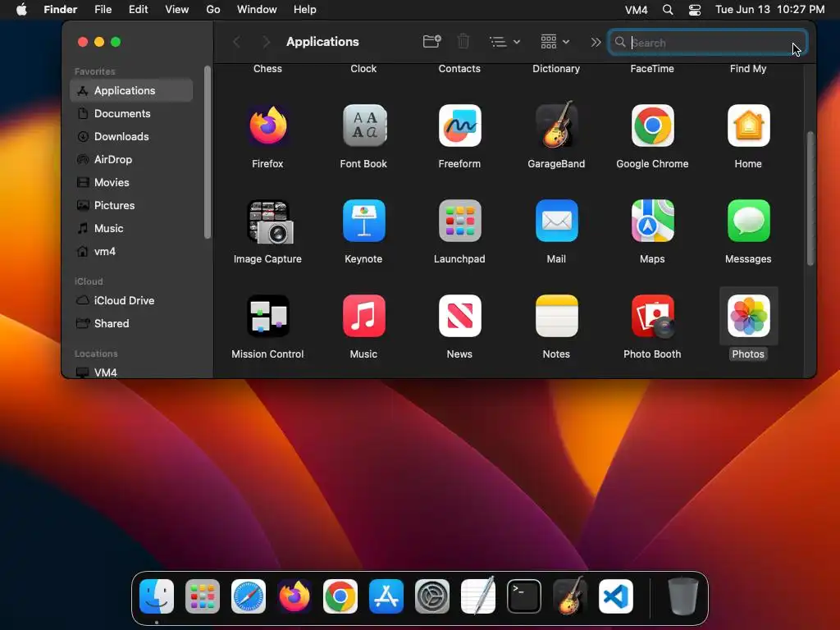Open the Help menu
Image resolution: width=840 pixels, height=630 pixels.
point(305,10)
